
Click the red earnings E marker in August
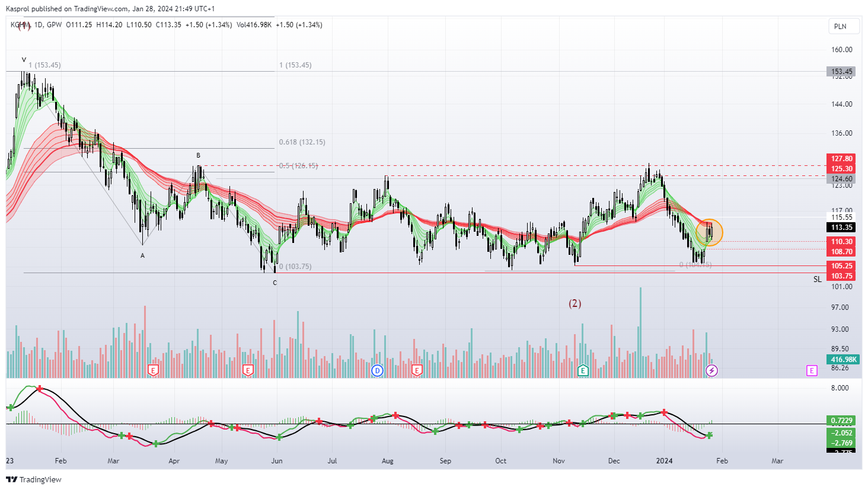417,371
